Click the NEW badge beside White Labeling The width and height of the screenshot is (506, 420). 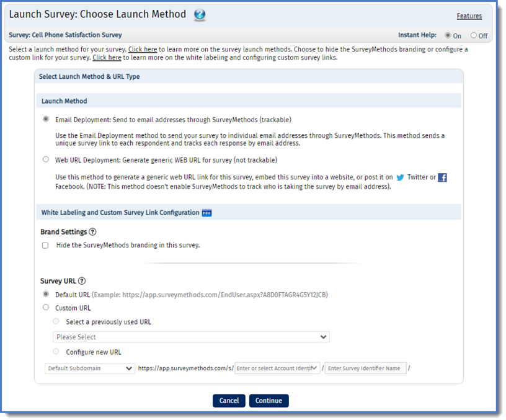tap(207, 213)
